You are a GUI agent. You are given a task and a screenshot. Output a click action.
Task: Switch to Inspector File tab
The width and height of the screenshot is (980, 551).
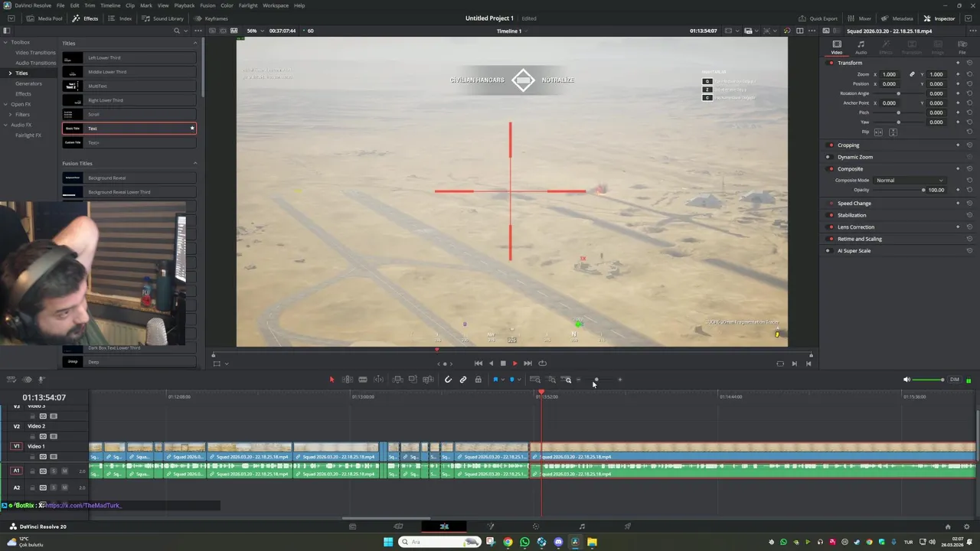962,47
